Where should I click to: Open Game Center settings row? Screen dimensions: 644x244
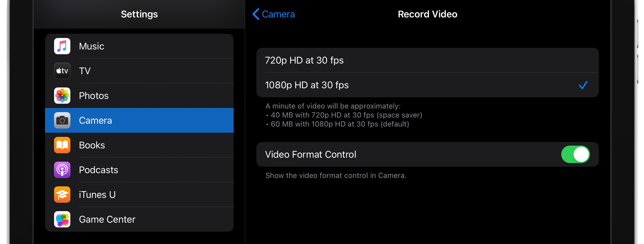pos(139,219)
